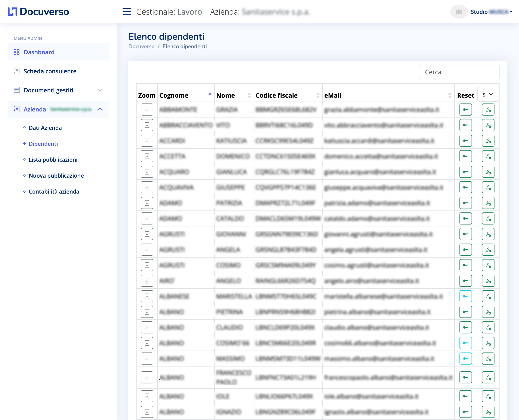Click the Cerca search field
Image resolution: width=519 pixels, height=420 pixels.
coord(459,72)
